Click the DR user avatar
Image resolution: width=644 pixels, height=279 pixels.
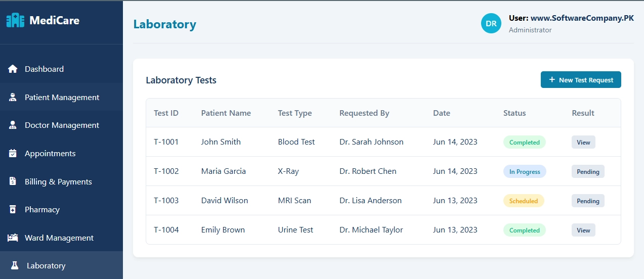491,24
